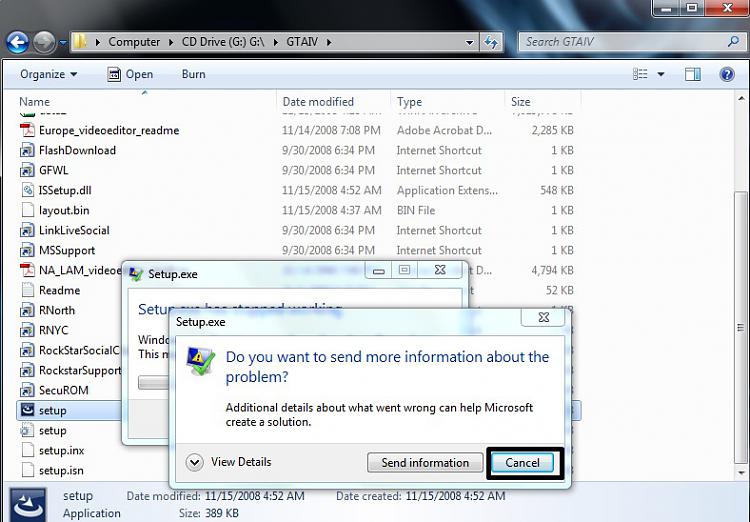The width and height of the screenshot is (750, 522).
Task: Open address bar previous locations dropdown
Action: pos(470,42)
